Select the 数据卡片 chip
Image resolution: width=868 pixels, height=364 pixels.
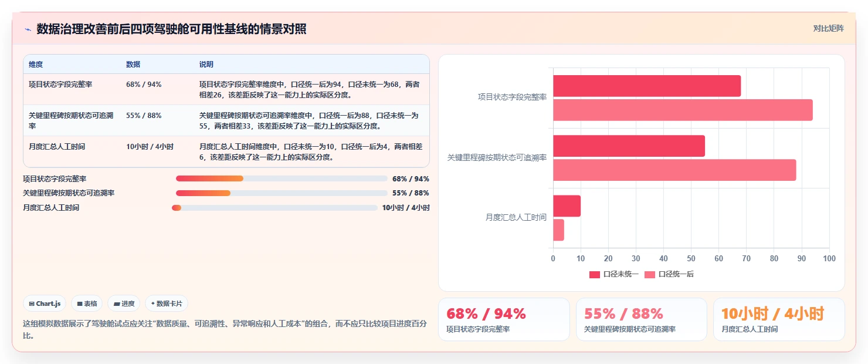click(167, 304)
